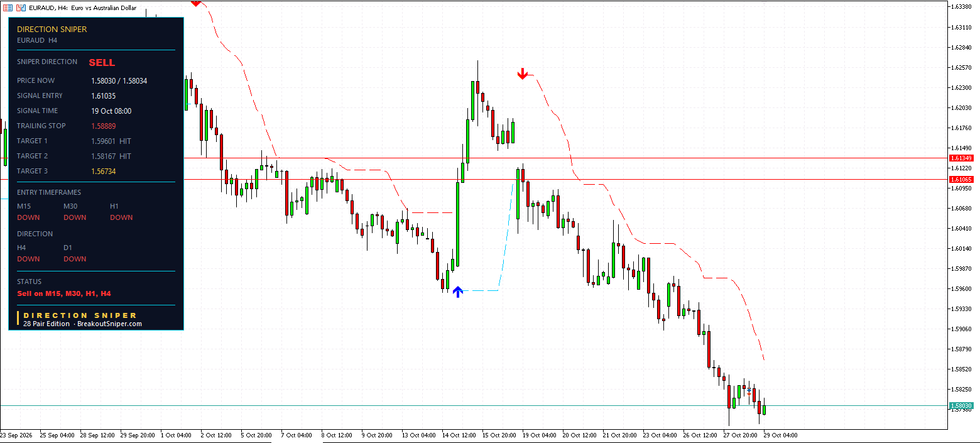The width and height of the screenshot is (980, 443).
Task: Click the DOWN status under H1
Action: click(x=121, y=218)
